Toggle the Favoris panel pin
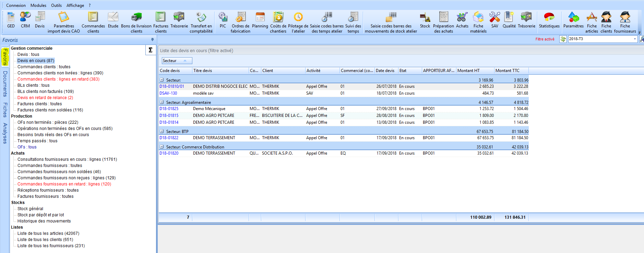This screenshot has width=644, height=253. pos(152,40)
